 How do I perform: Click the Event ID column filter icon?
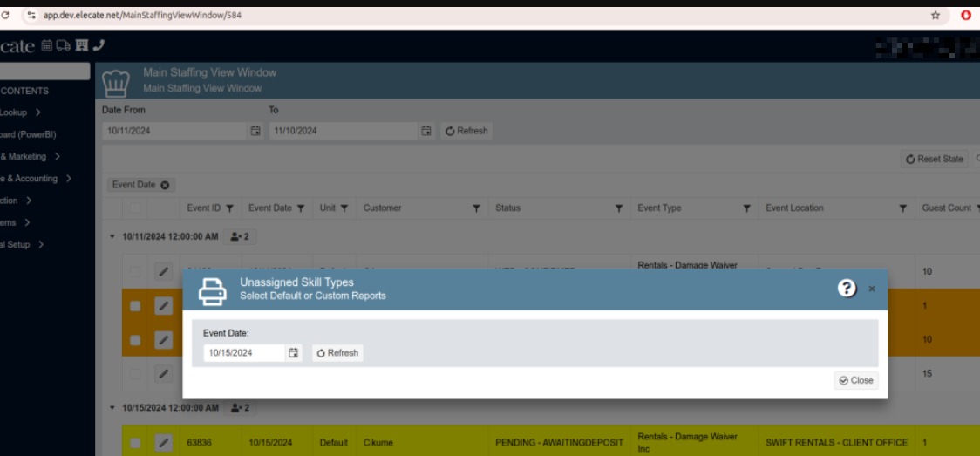click(229, 208)
